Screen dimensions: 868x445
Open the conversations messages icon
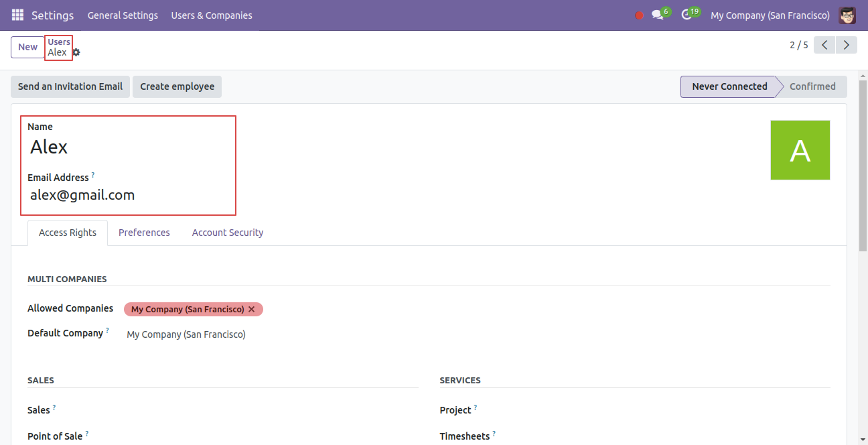658,15
